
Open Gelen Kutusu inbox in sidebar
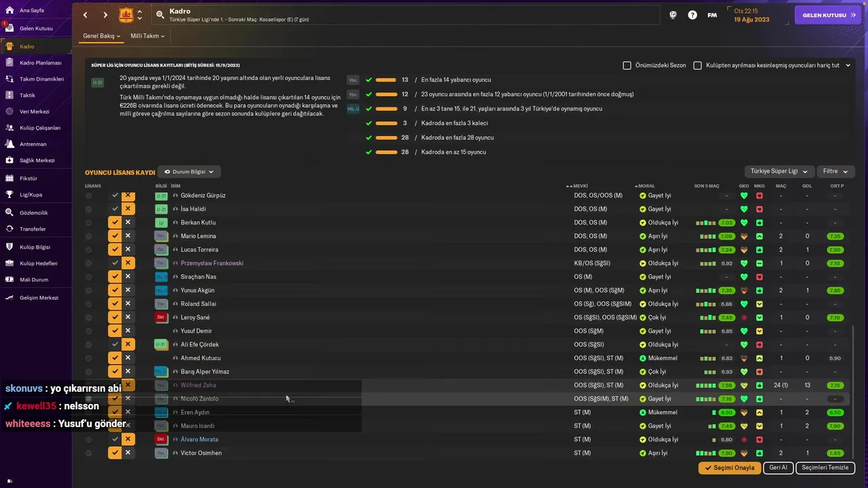point(35,28)
